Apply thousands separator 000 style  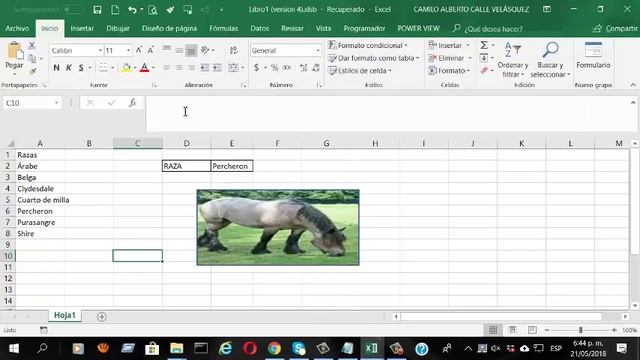pos(287,68)
